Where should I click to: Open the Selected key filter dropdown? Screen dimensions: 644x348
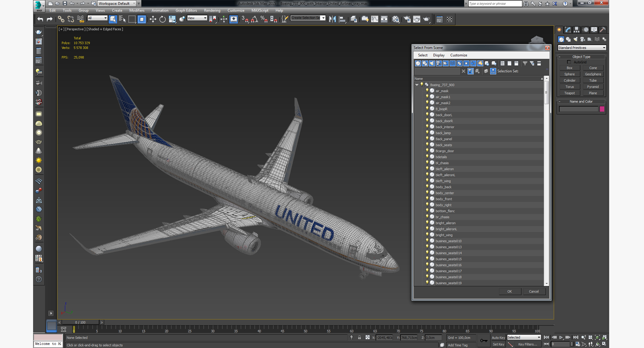(524, 338)
